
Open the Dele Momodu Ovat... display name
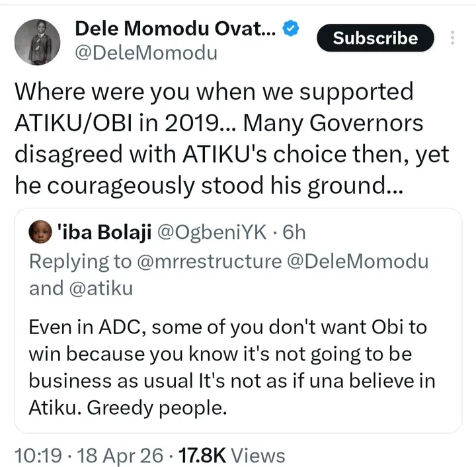175,28
